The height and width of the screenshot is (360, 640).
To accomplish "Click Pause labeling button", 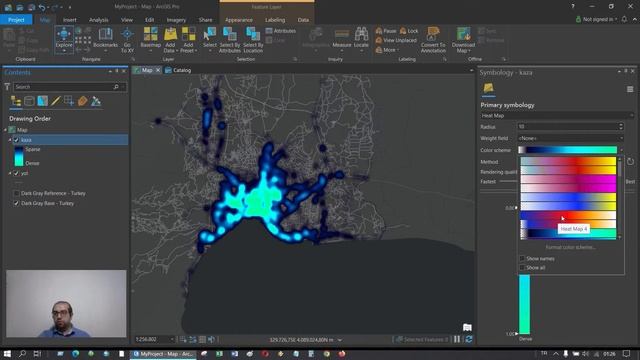I will point(386,31).
